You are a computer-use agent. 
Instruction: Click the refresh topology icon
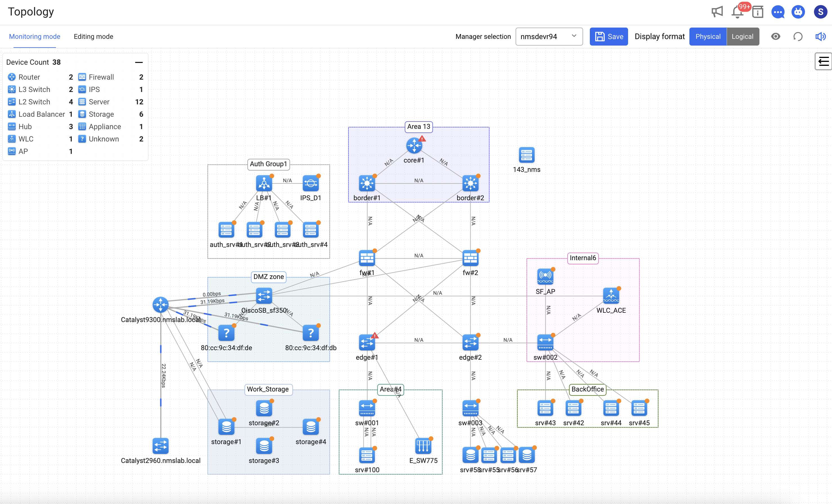pos(798,37)
